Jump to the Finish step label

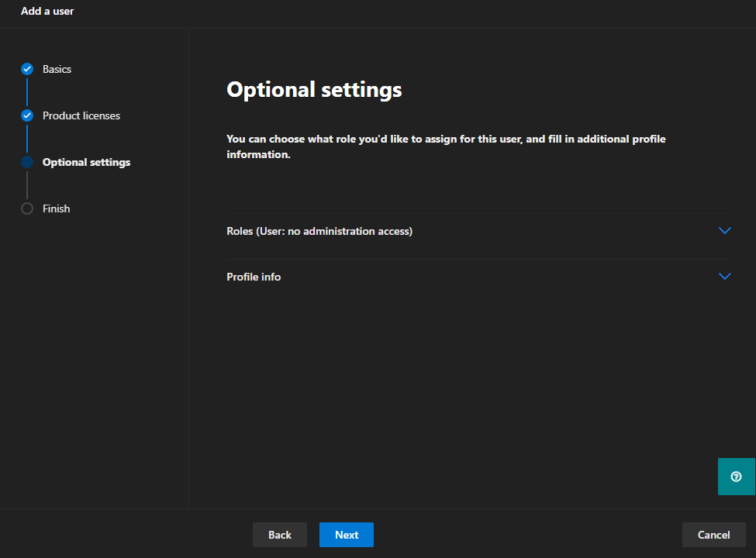[x=56, y=208]
